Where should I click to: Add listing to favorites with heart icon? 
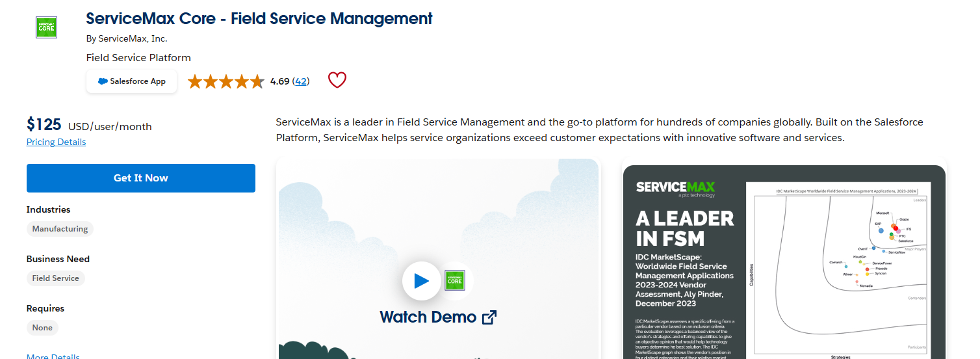(x=337, y=81)
